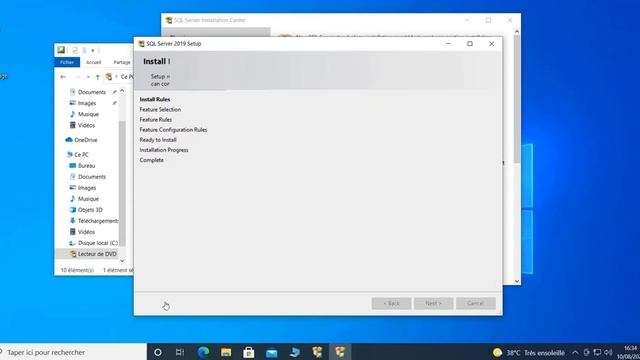Click Back arrow in File Explorer
The image size is (640, 360).
[63, 77]
